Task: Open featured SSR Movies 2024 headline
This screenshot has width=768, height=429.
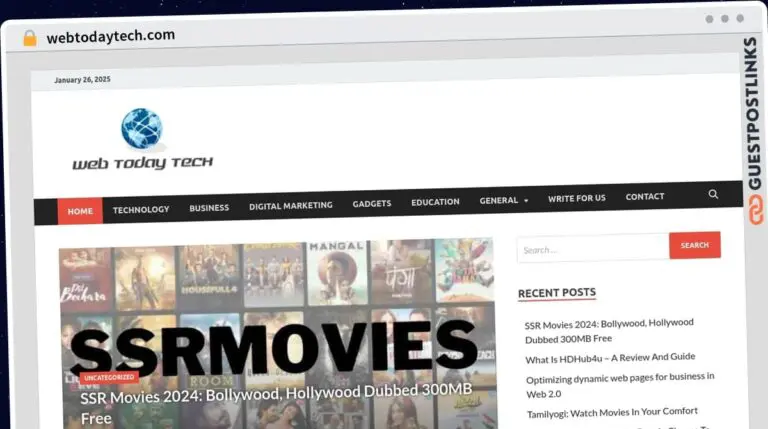Action: tap(276, 404)
